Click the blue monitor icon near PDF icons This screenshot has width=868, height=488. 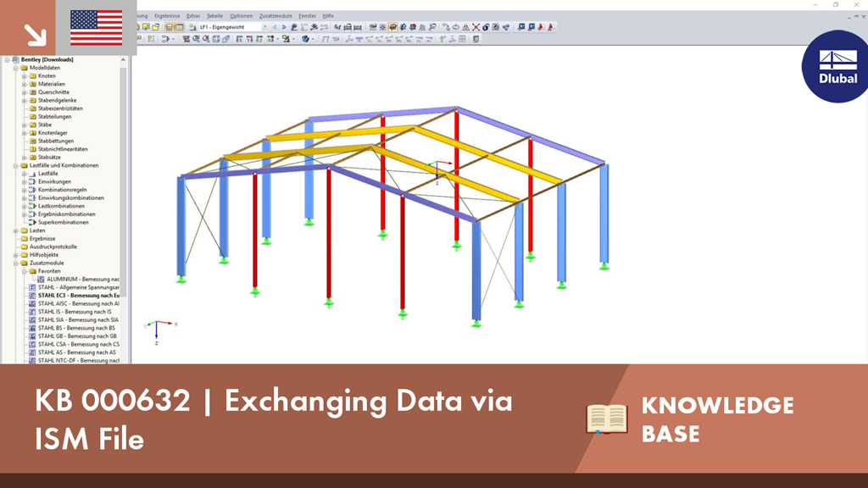pos(521,27)
